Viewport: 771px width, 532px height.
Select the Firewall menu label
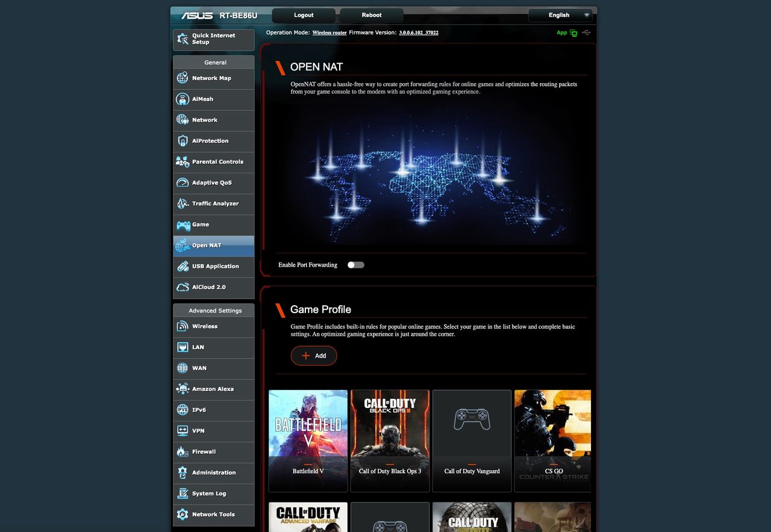click(x=204, y=451)
